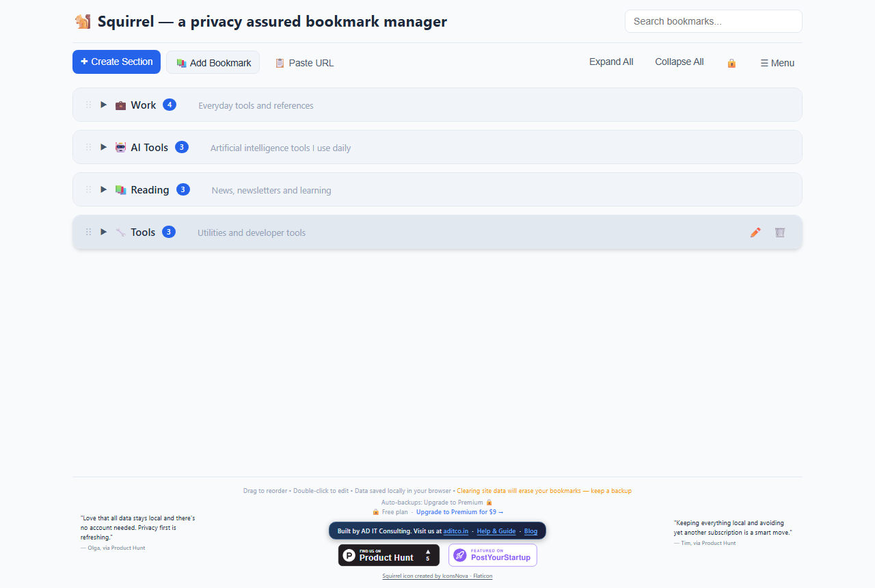Viewport: 875px width, 588px height.
Task: Focus the Search bookmarks field
Action: [x=713, y=21]
